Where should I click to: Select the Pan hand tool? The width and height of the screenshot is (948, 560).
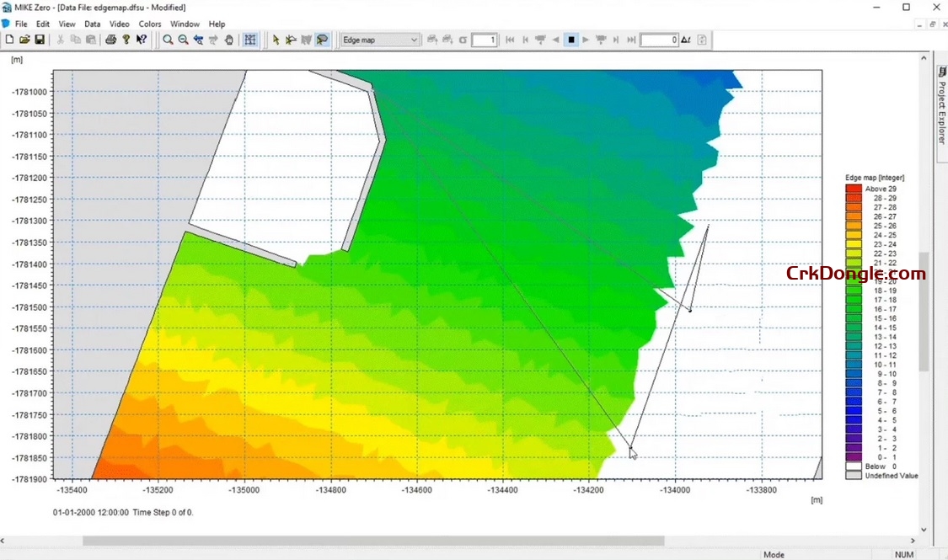tap(229, 40)
